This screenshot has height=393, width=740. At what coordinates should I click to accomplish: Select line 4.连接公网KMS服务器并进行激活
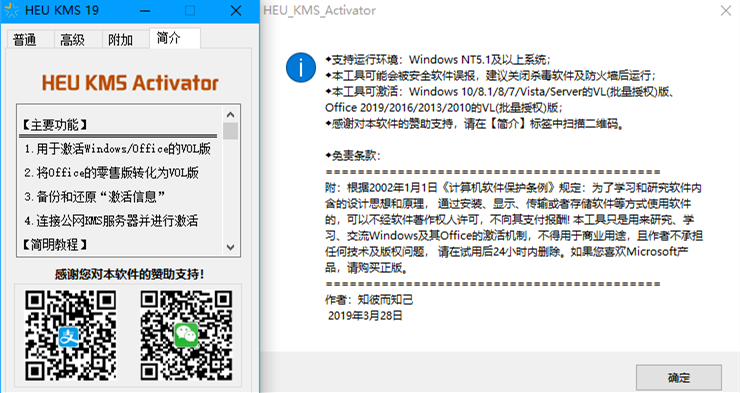coord(111,221)
